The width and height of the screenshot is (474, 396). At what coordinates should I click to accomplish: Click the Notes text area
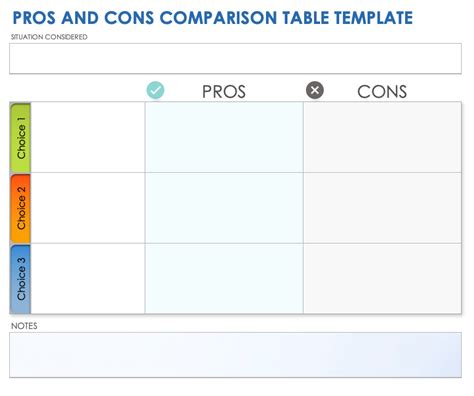235,355
